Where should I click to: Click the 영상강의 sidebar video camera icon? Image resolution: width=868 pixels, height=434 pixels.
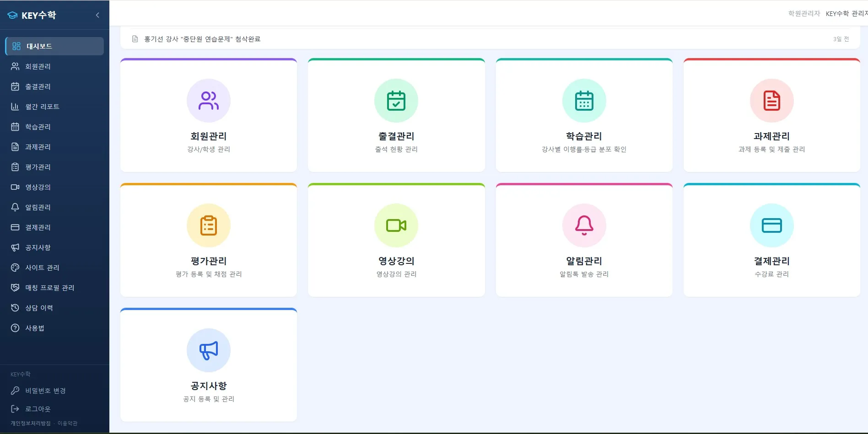15,187
